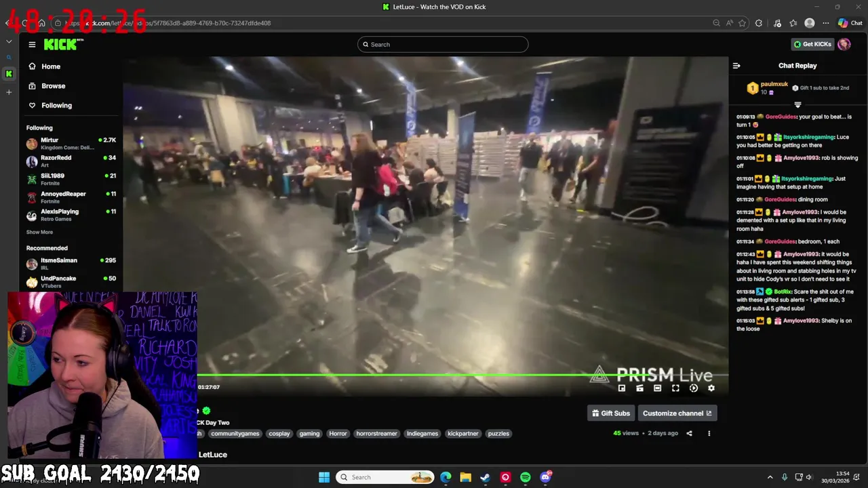This screenshot has width=868, height=488.
Task: Click the Windows taskbar search box
Action: (x=385, y=477)
